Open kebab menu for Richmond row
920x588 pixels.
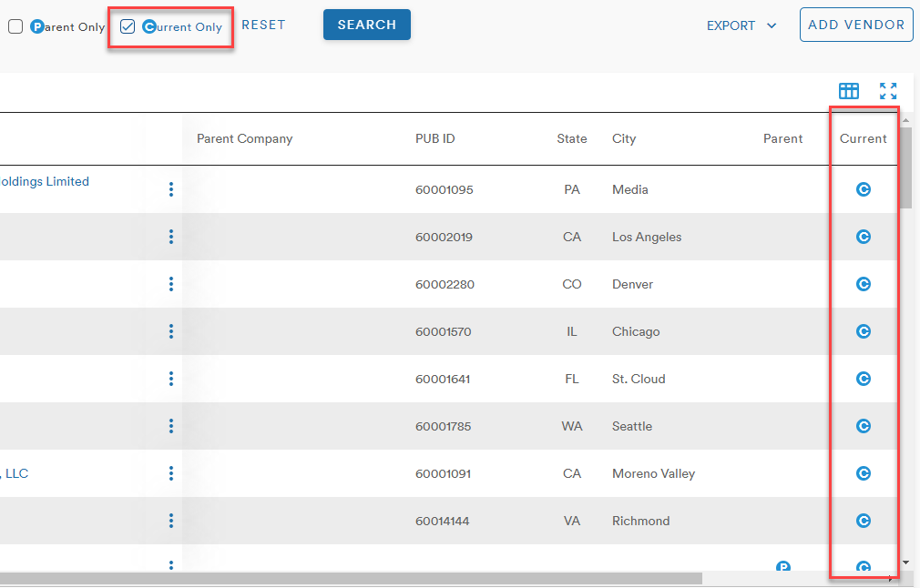tap(170, 521)
